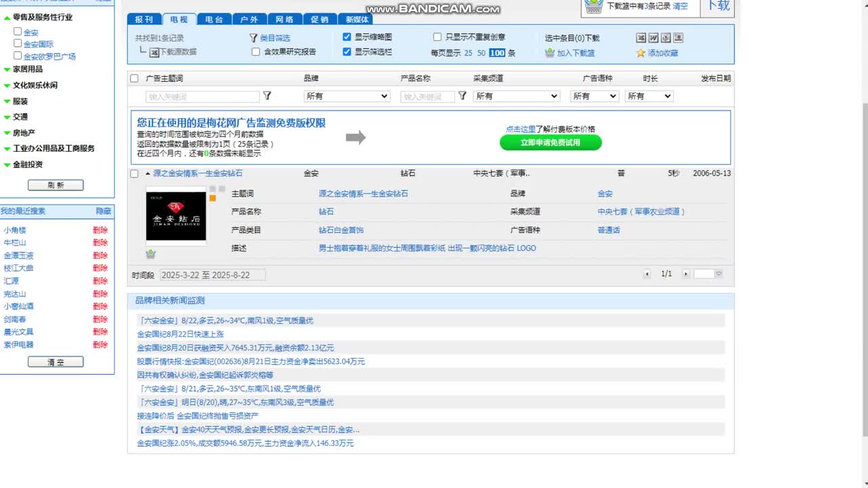Click the 刷新 button in the sidebar
Image resolution: width=868 pixels, height=488 pixels.
tap(56, 185)
